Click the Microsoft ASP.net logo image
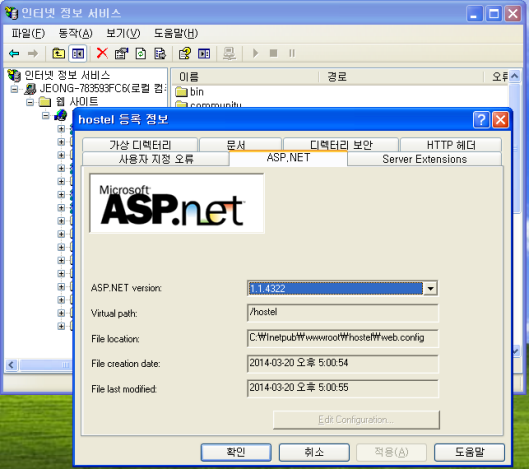 [x=177, y=203]
